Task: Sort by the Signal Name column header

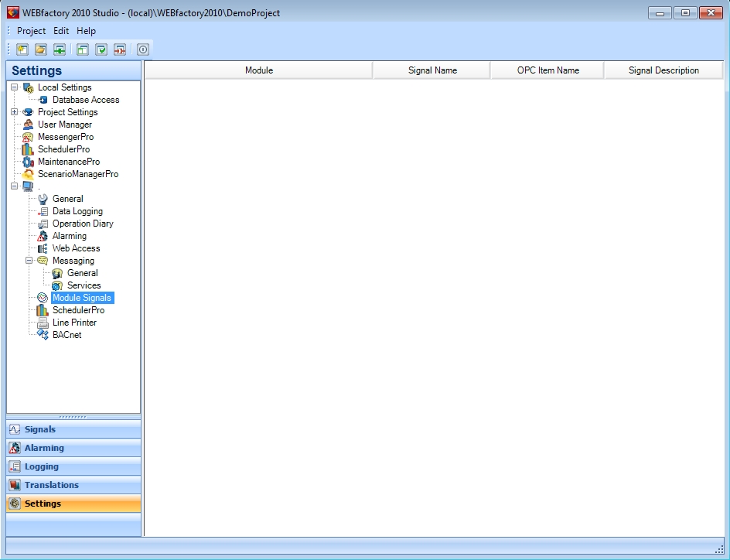Action: (432, 70)
